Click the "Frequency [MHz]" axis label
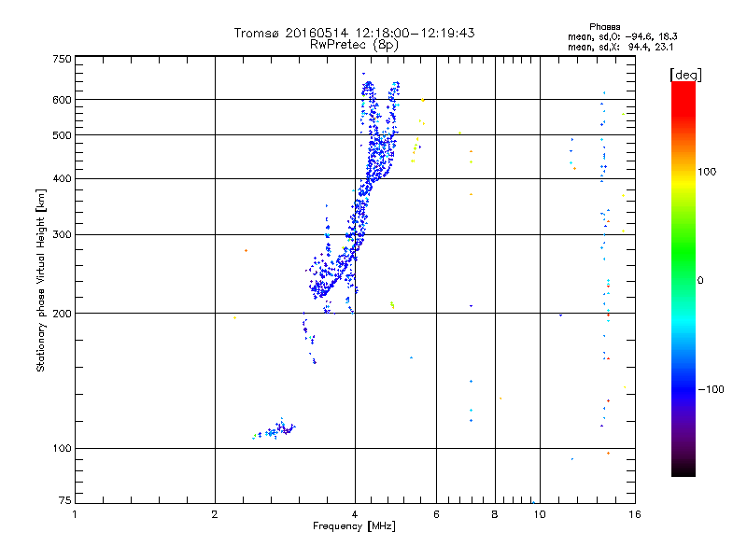 [x=354, y=526]
